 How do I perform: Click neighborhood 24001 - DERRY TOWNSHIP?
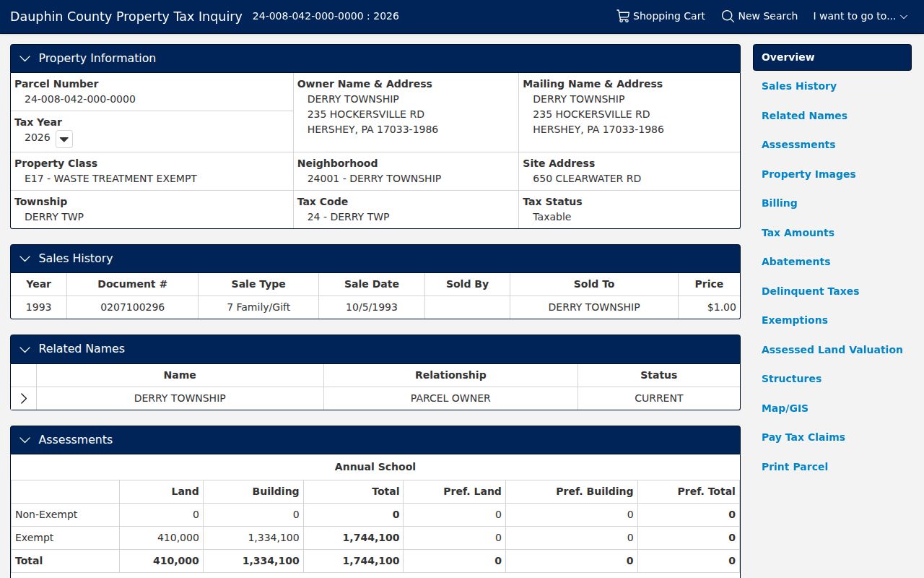point(374,178)
